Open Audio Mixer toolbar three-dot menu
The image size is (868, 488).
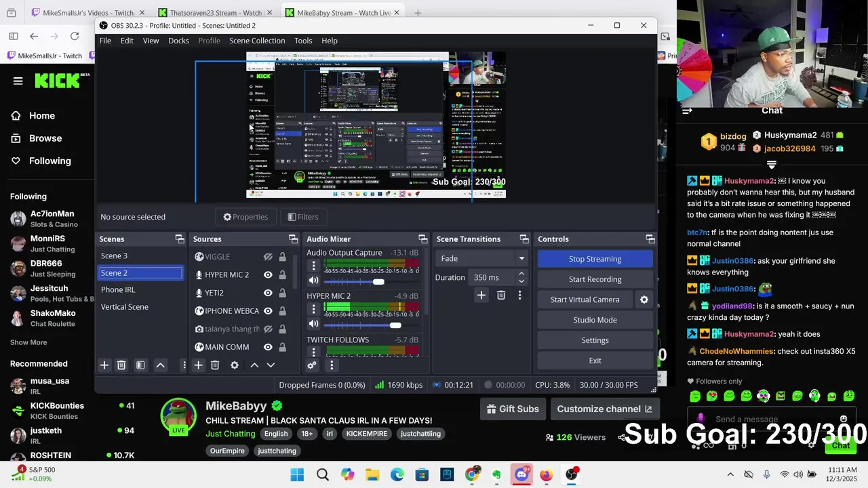[332, 365]
